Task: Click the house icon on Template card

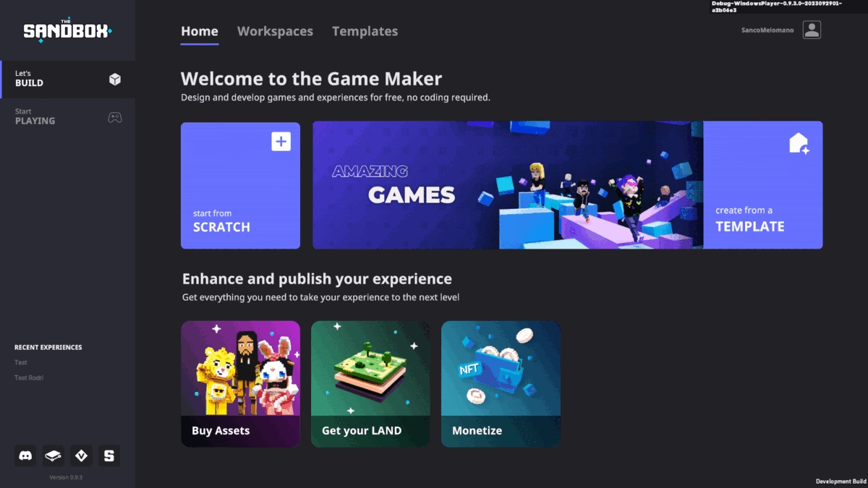Action: (799, 143)
